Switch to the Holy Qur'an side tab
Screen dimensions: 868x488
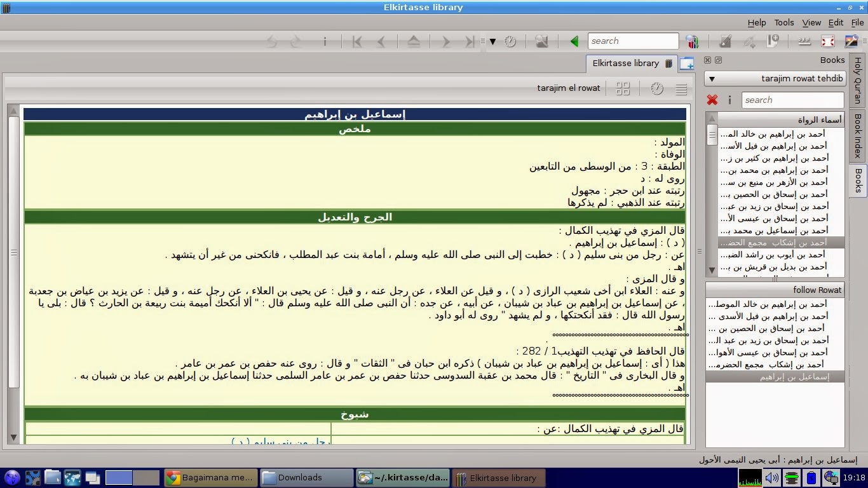[x=857, y=81]
